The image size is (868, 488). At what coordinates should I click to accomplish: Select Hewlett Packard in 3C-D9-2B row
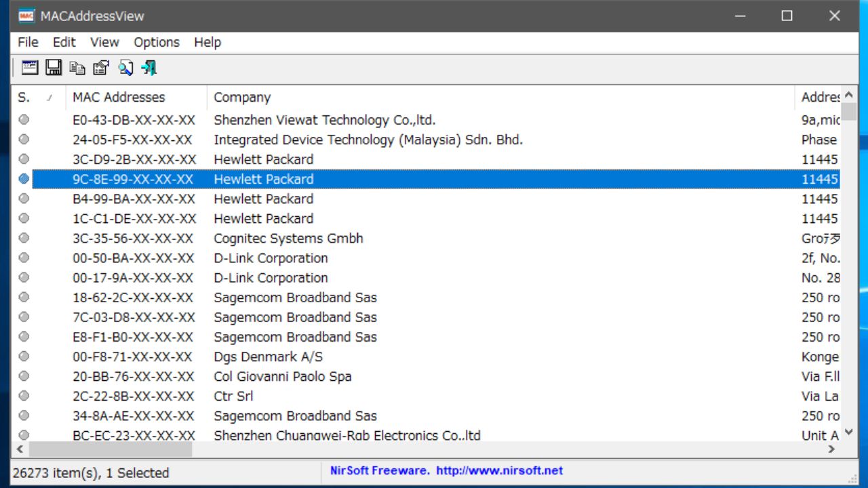coord(264,159)
